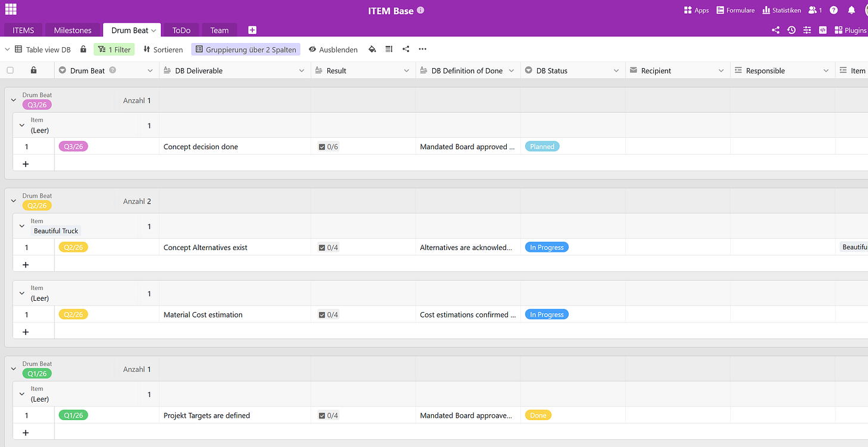Click In Progress tag in Material Cost estimation row
The image size is (868, 447).
(547, 315)
